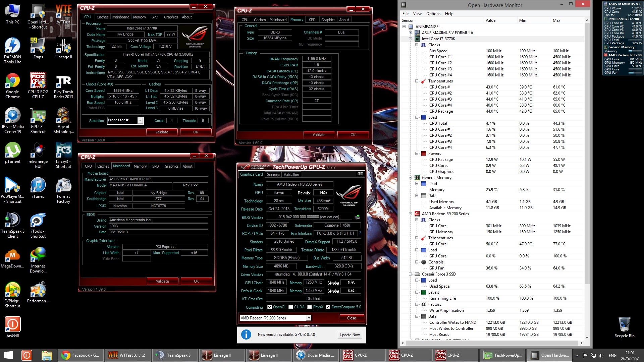This screenshot has width=644, height=362.
Task: Toggle the OpenCL checkbox
Action: pyautogui.click(x=269, y=307)
